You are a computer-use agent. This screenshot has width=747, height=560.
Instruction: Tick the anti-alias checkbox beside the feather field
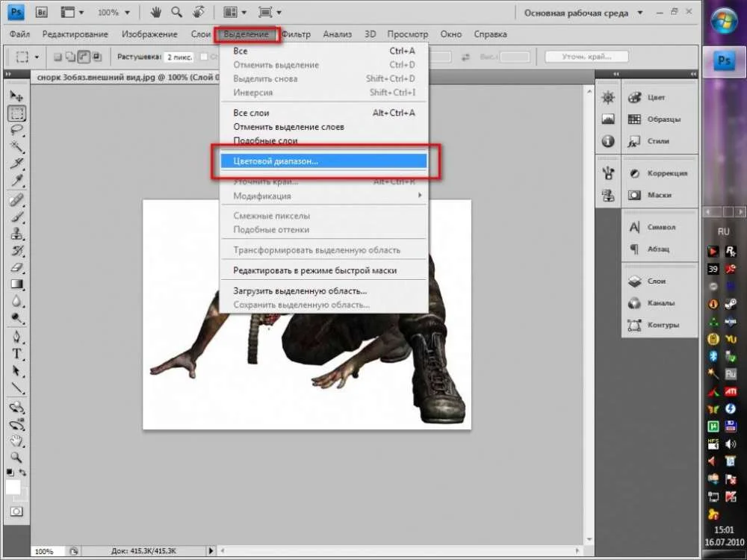pos(204,57)
